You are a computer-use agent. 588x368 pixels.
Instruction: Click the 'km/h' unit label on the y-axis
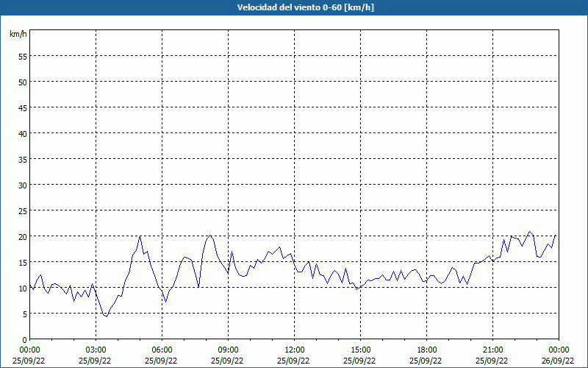click(18, 34)
